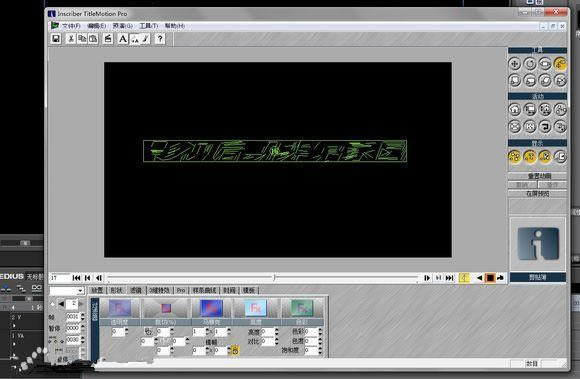
Task: Click the question mark help icon
Action: click(x=160, y=39)
